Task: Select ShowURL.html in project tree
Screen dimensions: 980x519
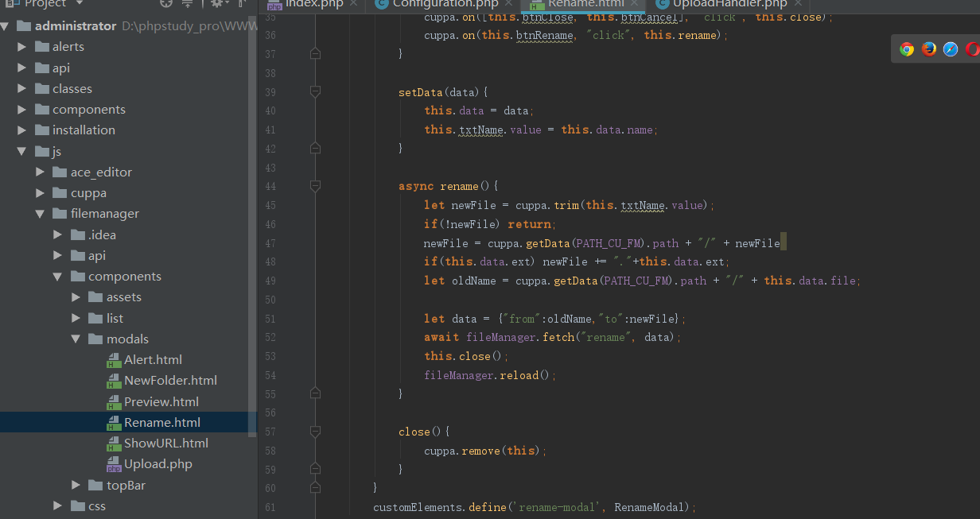Action: pos(166,443)
